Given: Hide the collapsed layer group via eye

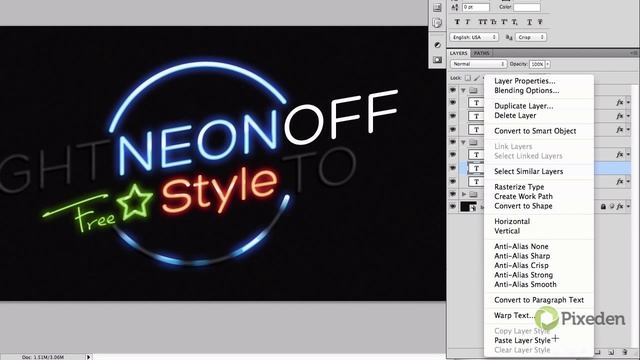Looking at the screenshot, I should [x=453, y=194].
